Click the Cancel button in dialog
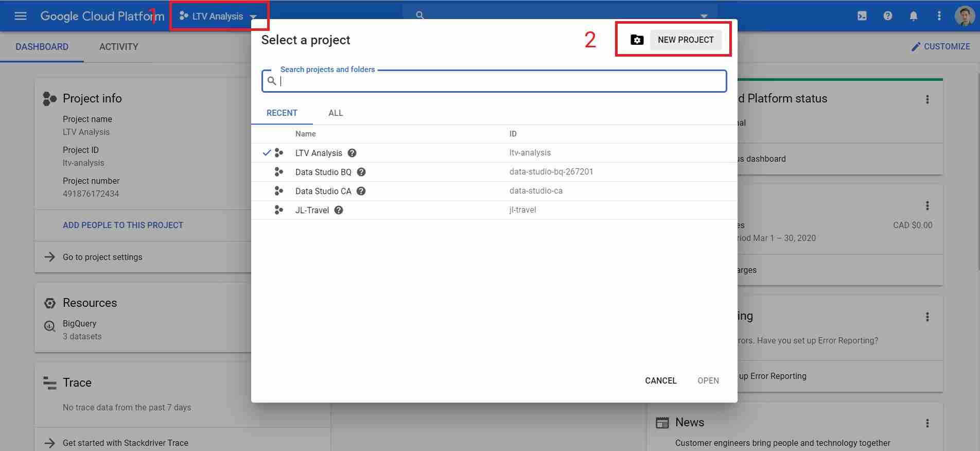Image resolution: width=980 pixels, height=451 pixels. (x=661, y=380)
